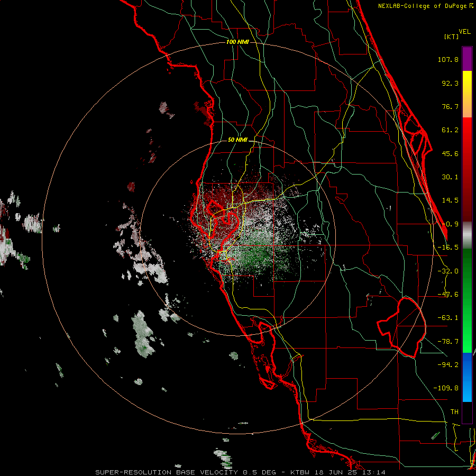476x476 pixels.
Task: Select the 107.8 legend value
Action: tap(448, 59)
